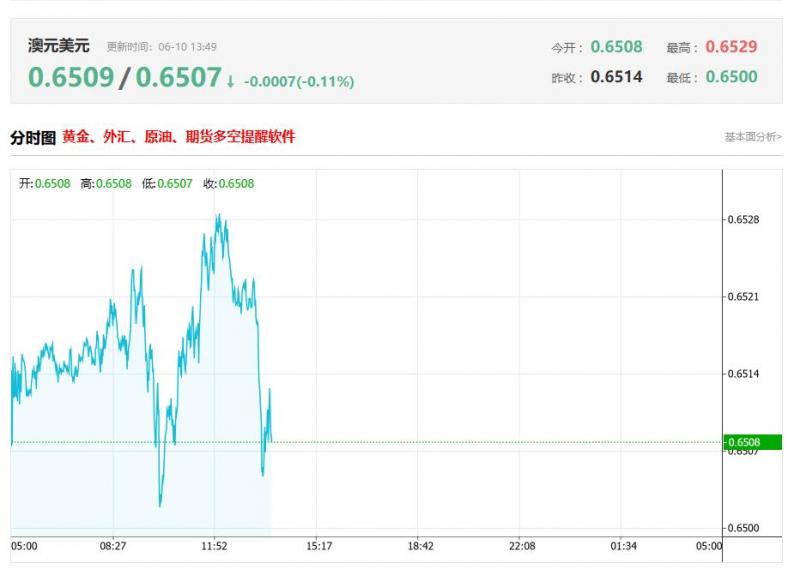Click the green down arrow beside 0.6507
Image resolution: width=800 pixels, height=587 pixels.
point(230,82)
